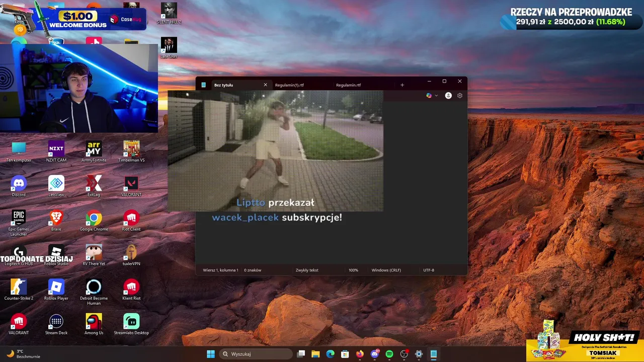Select the VALORANT icon beside ExitLag
Viewport: 644px width, 362px height.
pos(131,186)
